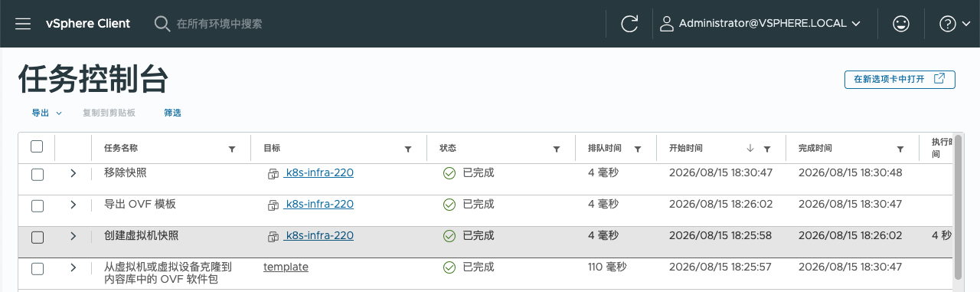This screenshot has height=292, width=980.
Task: Filter the 目标 column
Action: click(408, 149)
